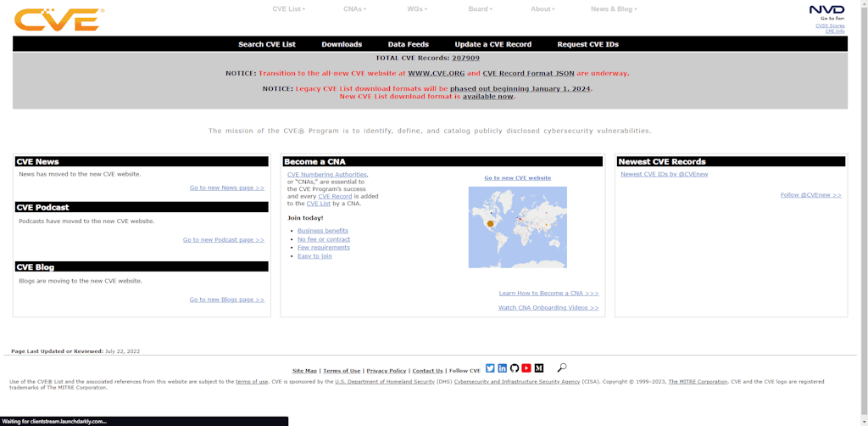Click the total CVE records number 207909
Image resolution: width=868 pixels, height=426 pixels.
coord(465,58)
